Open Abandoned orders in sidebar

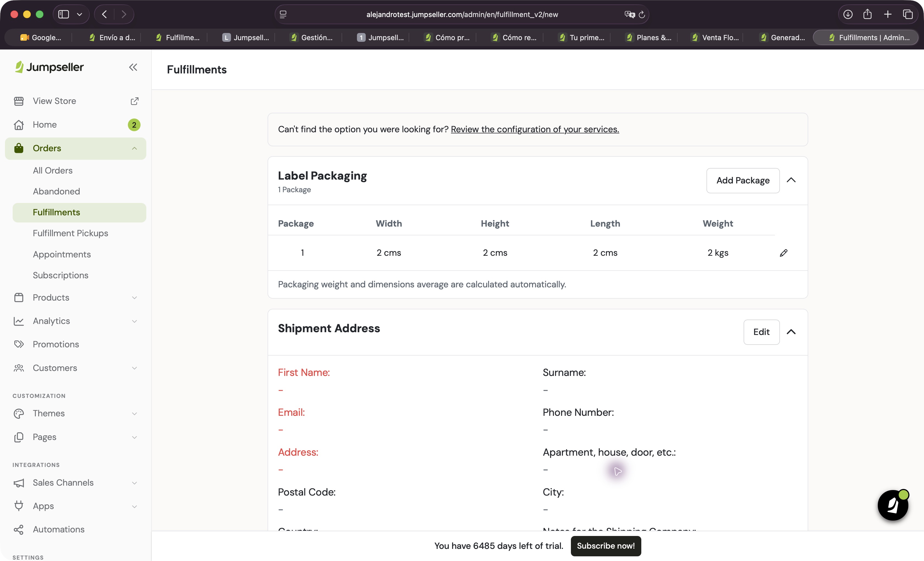point(57,192)
